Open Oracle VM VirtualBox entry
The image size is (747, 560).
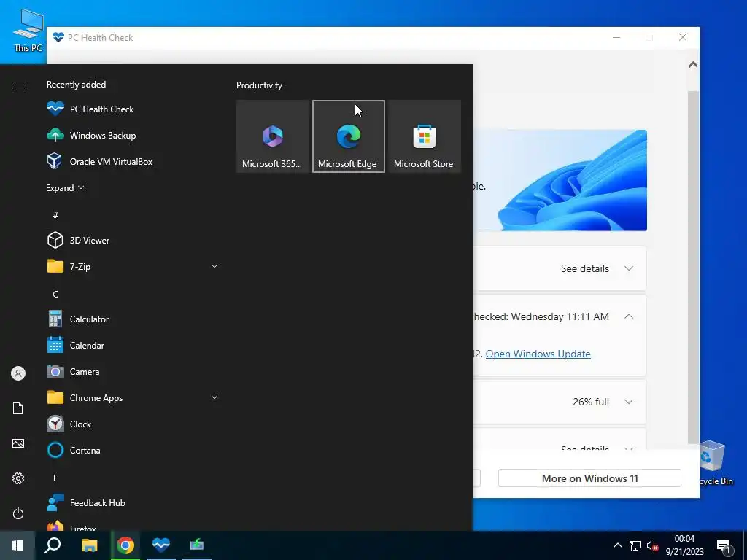click(x=133, y=161)
